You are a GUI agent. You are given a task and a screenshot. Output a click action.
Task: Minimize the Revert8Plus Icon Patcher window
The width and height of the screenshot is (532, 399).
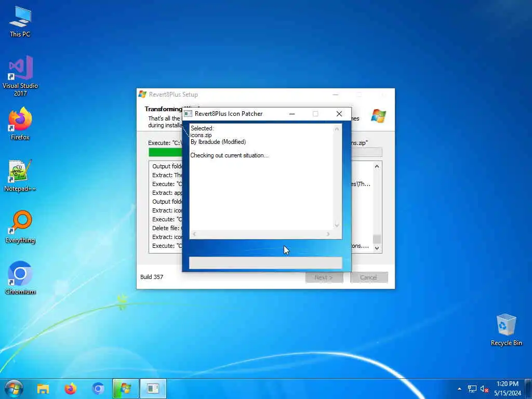pyautogui.click(x=292, y=114)
